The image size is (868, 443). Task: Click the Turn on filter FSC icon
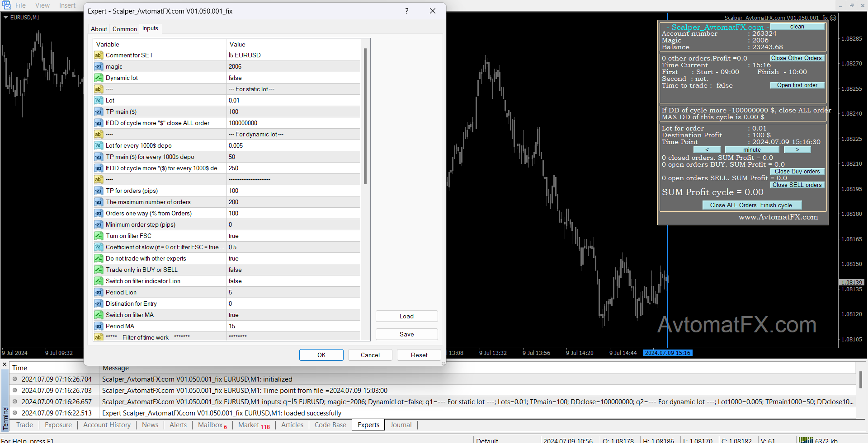tap(98, 236)
